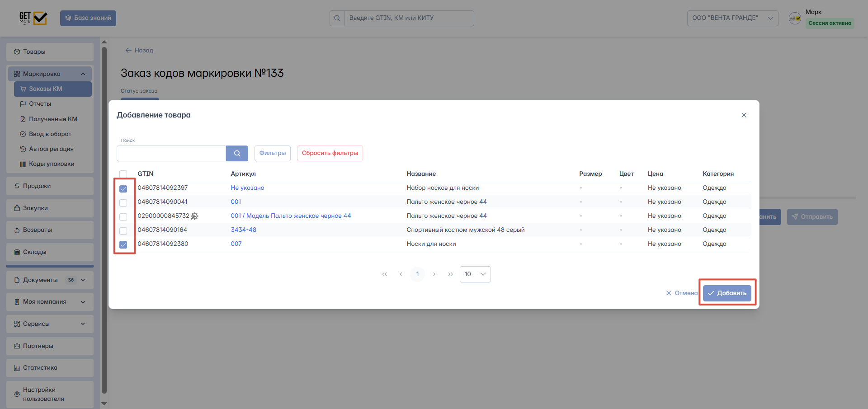Viewport: 868px width, 409px height.
Task: Click the gear icon next to GTIN 02900000845732
Action: tap(195, 216)
